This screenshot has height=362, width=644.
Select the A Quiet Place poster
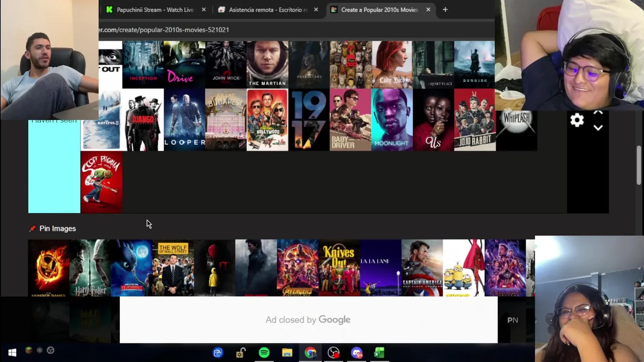click(433, 64)
